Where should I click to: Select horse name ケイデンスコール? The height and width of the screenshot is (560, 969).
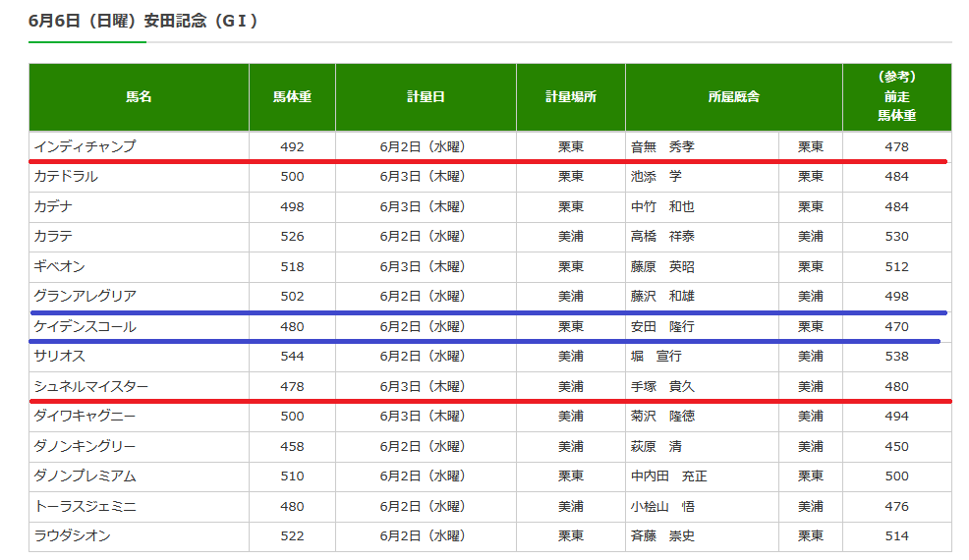(x=85, y=327)
